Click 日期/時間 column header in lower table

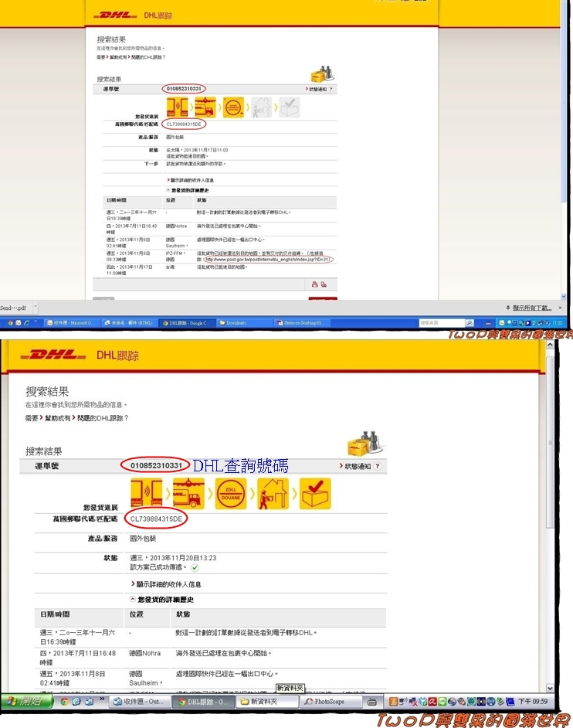click(55, 614)
